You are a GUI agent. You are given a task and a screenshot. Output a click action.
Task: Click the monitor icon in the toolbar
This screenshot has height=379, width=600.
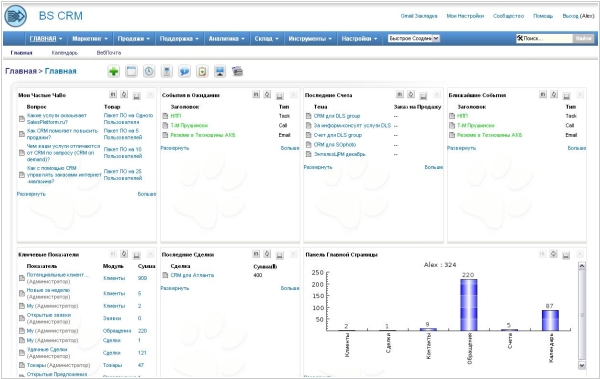(220, 71)
